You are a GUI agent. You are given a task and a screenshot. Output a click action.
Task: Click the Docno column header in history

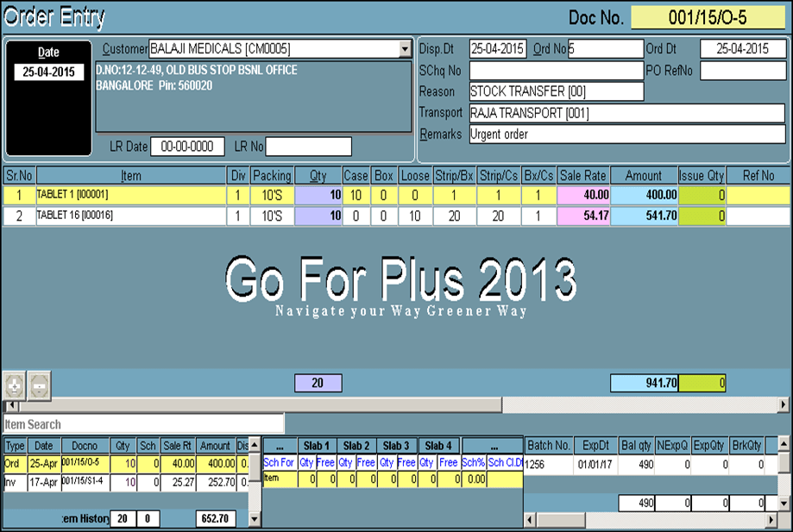[x=85, y=446]
